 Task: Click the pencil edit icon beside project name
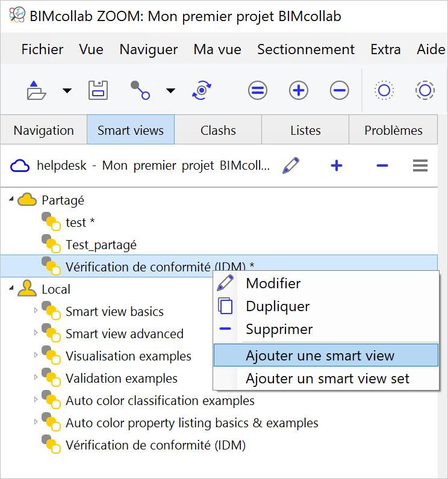coord(291,165)
